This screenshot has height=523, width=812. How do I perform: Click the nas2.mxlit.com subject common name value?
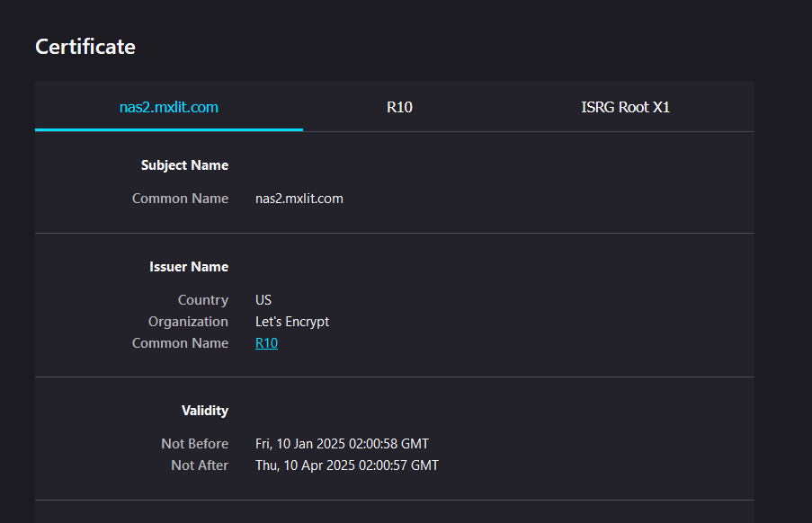[x=299, y=199]
